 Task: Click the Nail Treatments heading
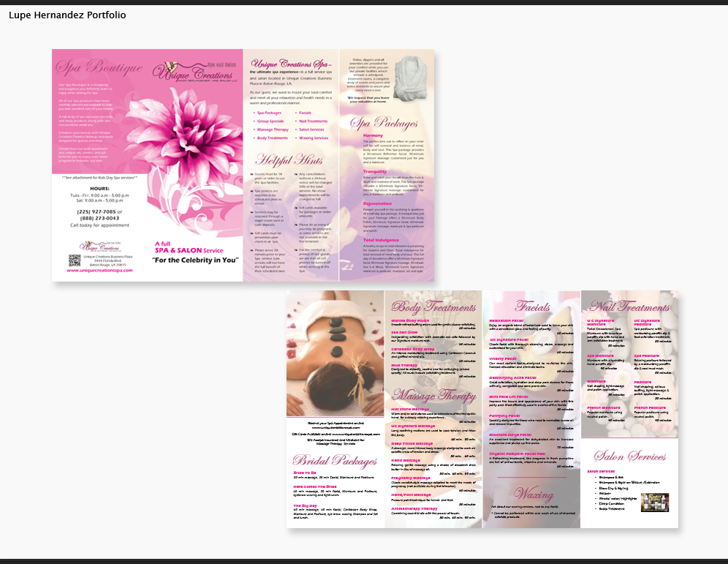click(629, 307)
